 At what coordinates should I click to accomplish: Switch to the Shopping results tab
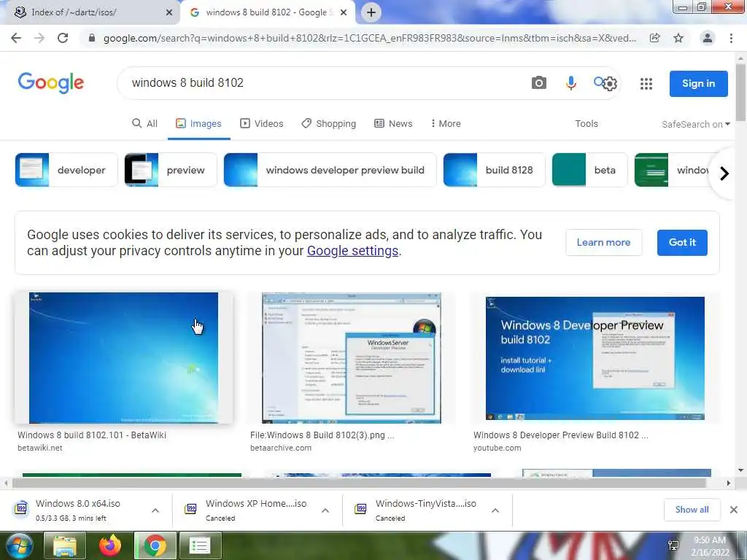(x=329, y=123)
